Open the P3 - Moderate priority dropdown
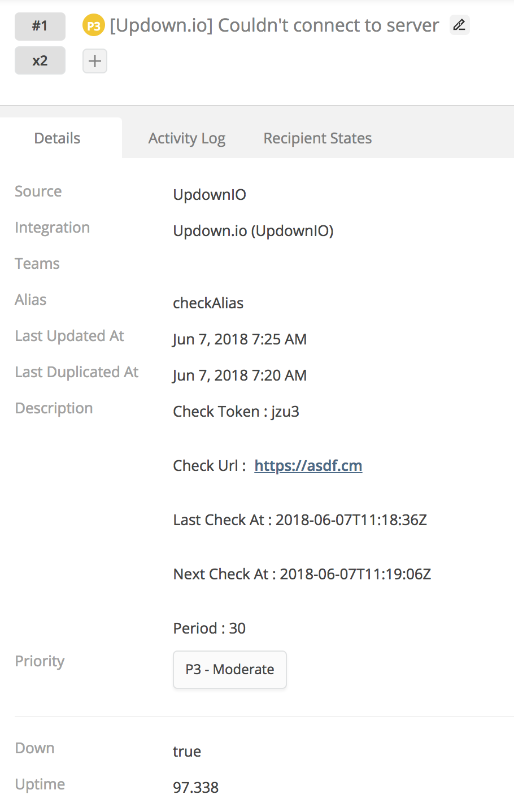Viewport: 514px width, 812px height. (230, 670)
